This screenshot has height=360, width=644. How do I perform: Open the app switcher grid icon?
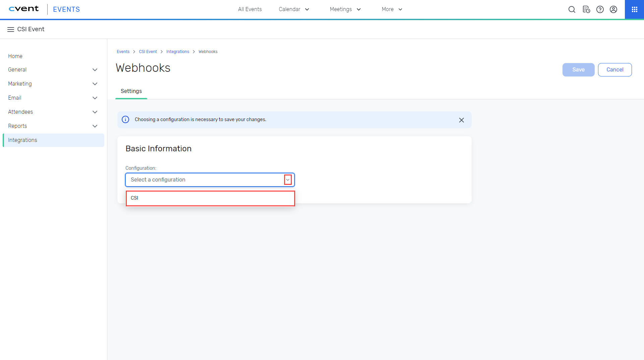pyautogui.click(x=634, y=9)
